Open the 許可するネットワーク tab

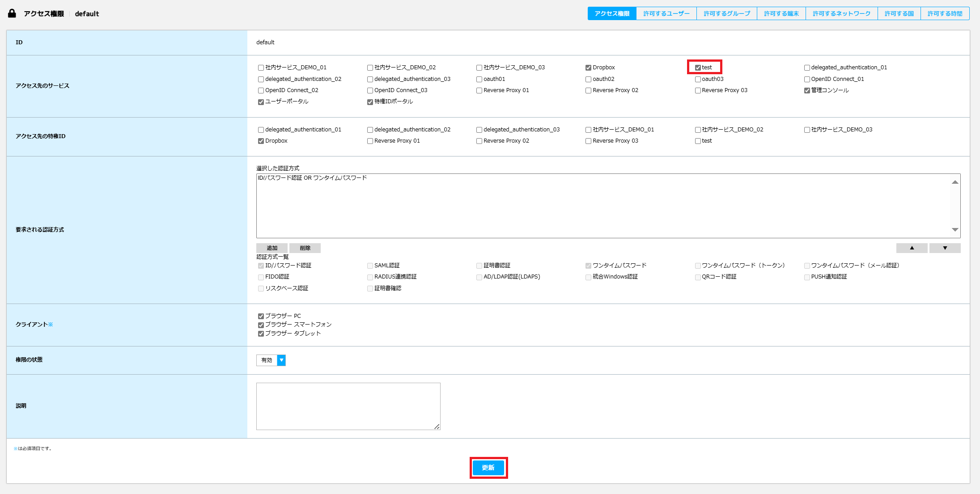click(842, 14)
